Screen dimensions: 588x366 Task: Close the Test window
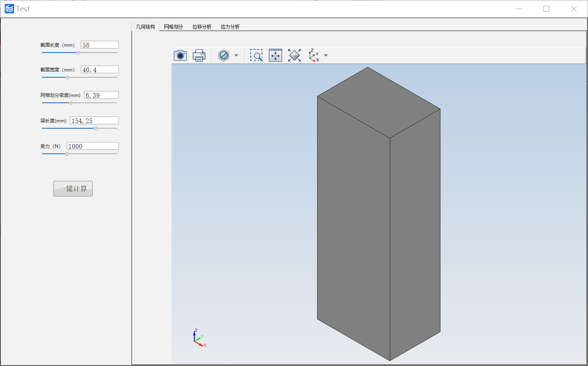574,9
